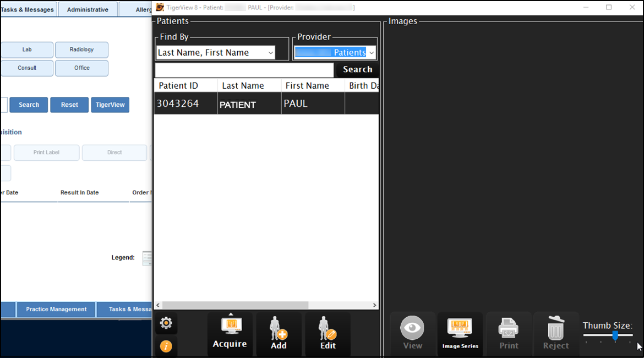Screen dimensions: 644x358
Task: Switch to Tasks & Messages top tab
Action: coord(28,9)
